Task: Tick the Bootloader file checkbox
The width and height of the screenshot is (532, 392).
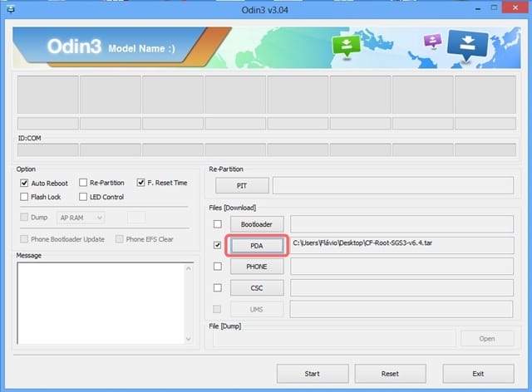Action: coord(218,224)
